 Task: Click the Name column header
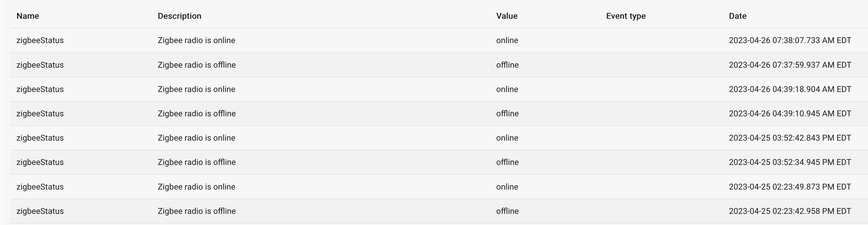(28, 16)
